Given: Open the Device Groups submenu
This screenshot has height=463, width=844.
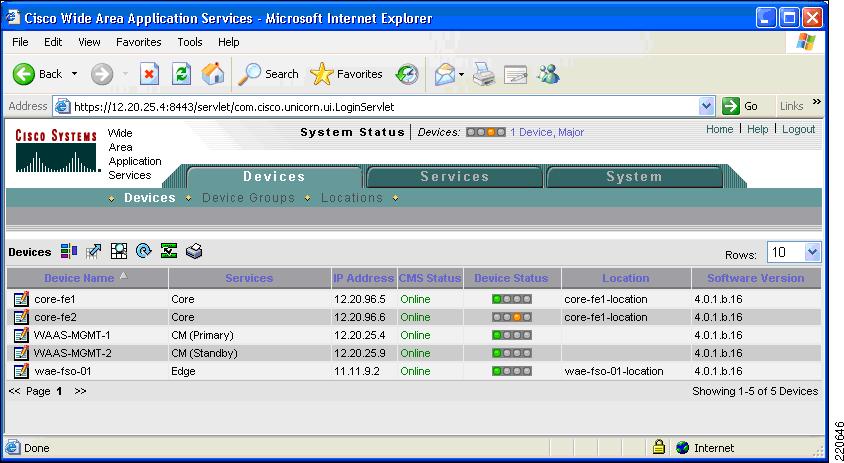Looking at the screenshot, I should tap(249, 198).
